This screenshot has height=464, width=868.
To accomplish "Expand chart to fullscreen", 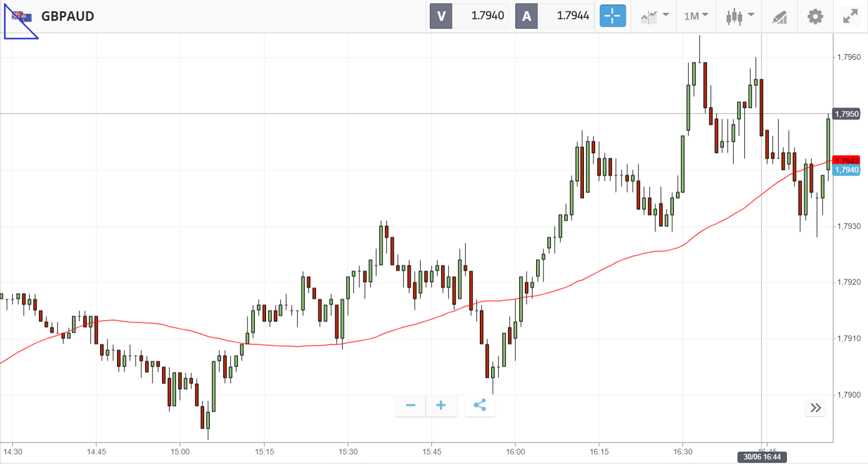I will tap(850, 16).
